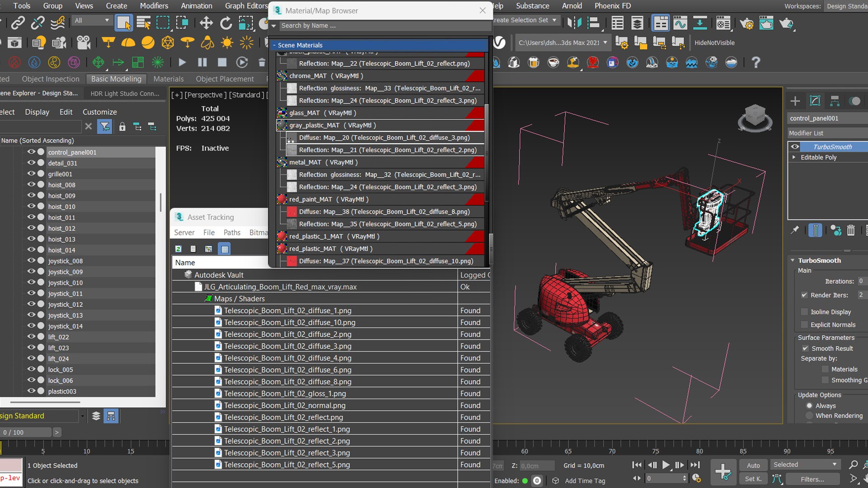Click the Set K. button
The width and height of the screenshot is (868, 488).
(753, 479)
